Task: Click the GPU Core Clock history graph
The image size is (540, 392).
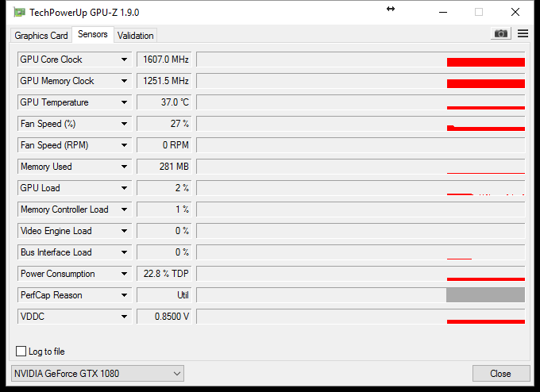Action: [361, 60]
